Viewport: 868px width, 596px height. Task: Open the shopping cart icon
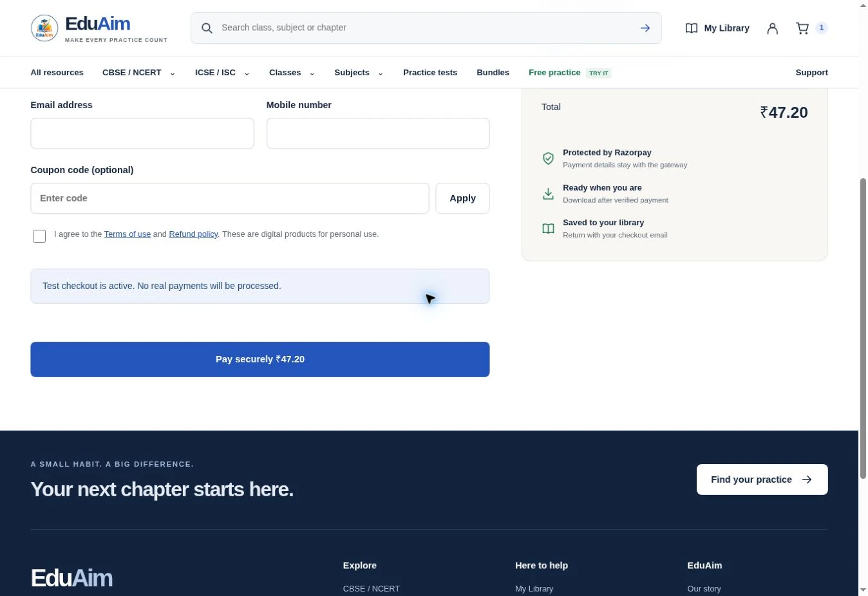coord(802,28)
